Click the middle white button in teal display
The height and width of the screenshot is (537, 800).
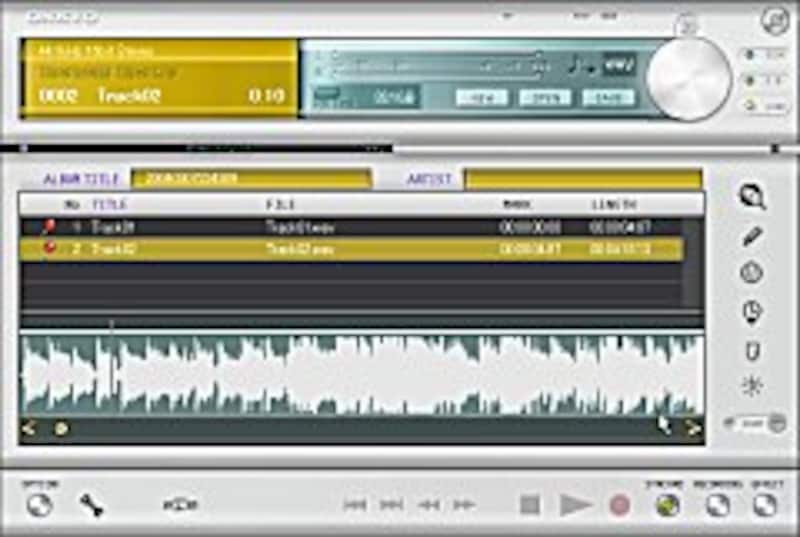pos(544,97)
